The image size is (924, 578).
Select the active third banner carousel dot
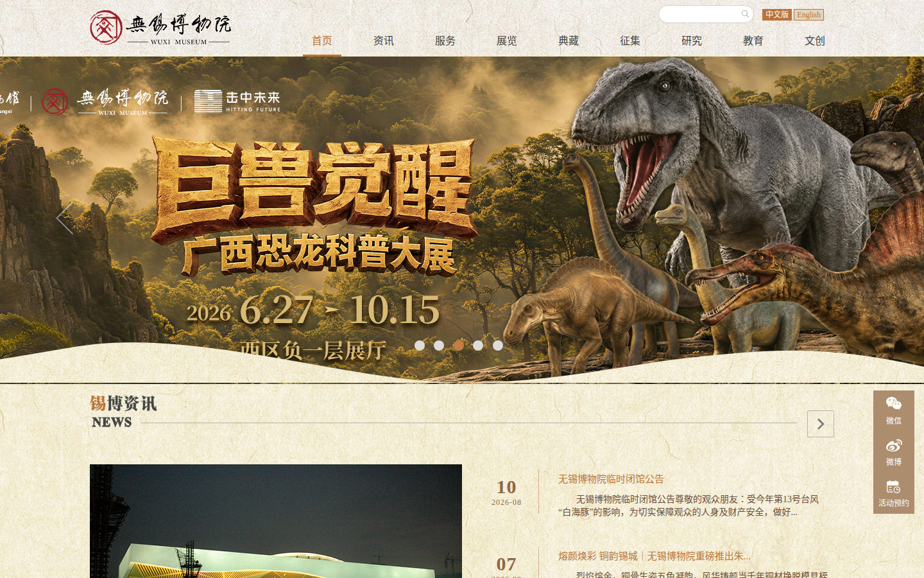pyautogui.click(x=459, y=346)
